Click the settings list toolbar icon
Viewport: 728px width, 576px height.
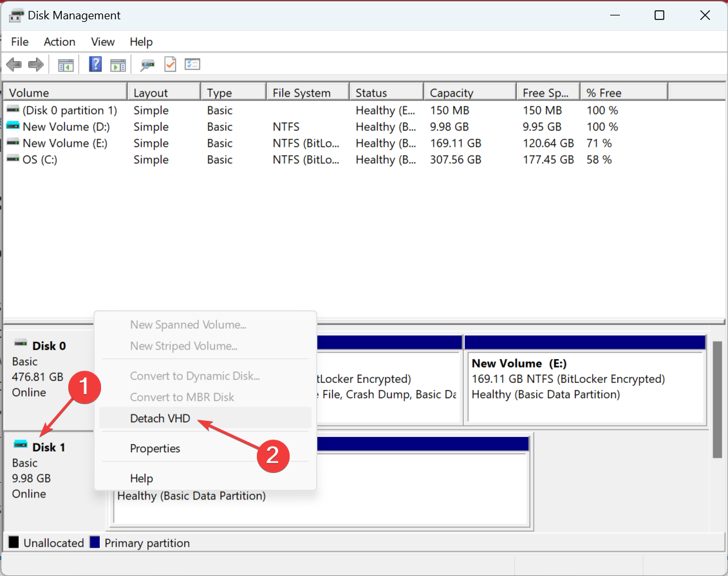(x=192, y=64)
